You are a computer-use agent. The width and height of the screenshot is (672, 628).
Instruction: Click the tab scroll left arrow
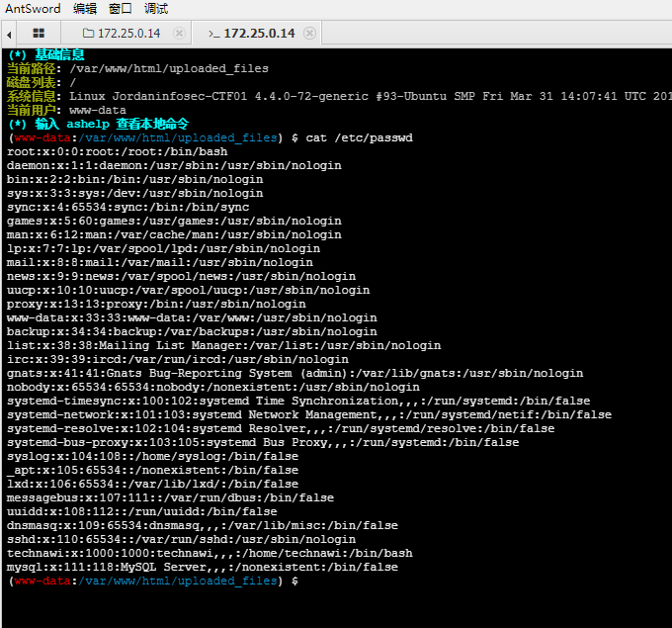click(x=9, y=34)
